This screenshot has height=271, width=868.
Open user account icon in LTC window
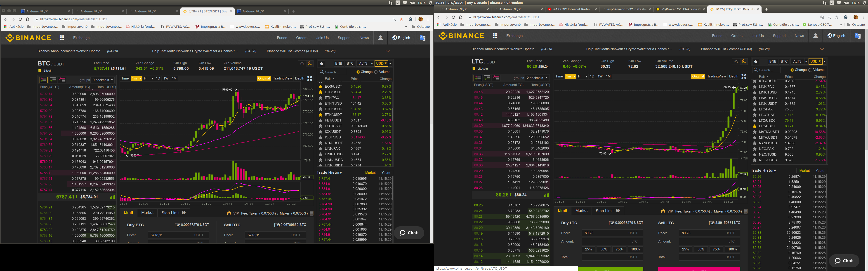[815, 36]
